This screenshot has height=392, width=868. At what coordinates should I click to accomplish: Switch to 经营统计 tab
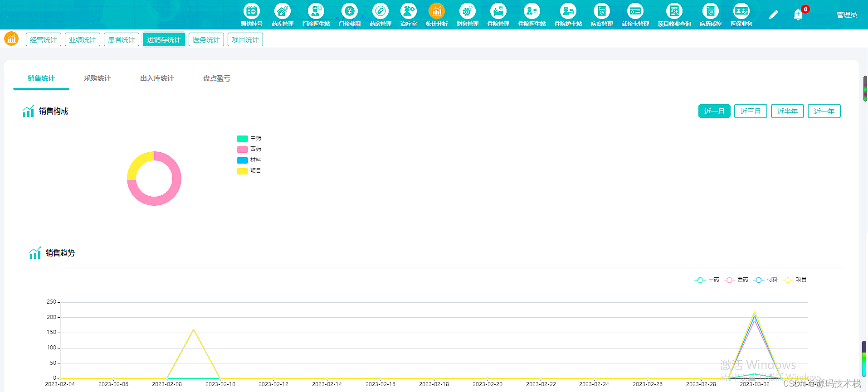click(x=44, y=39)
